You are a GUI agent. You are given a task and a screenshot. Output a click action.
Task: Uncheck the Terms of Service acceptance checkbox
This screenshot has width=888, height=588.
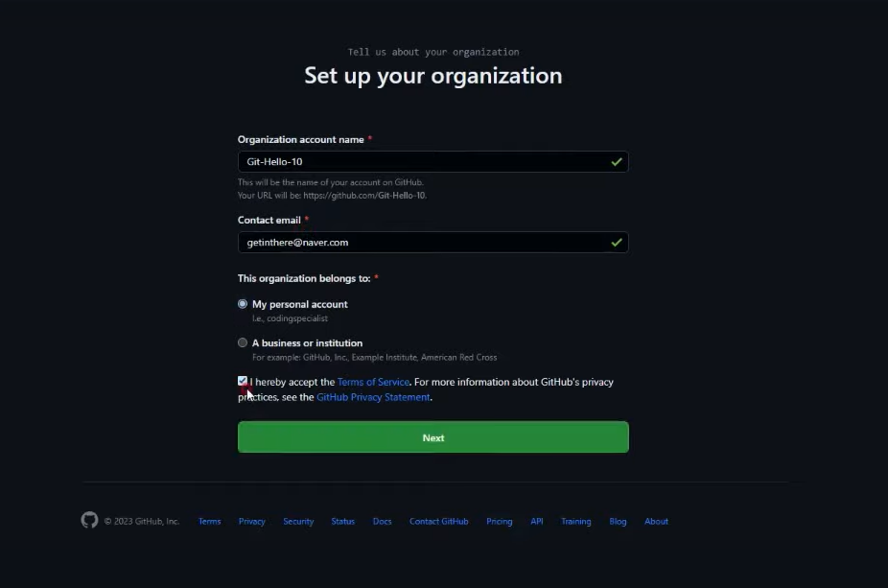click(243, 381)
